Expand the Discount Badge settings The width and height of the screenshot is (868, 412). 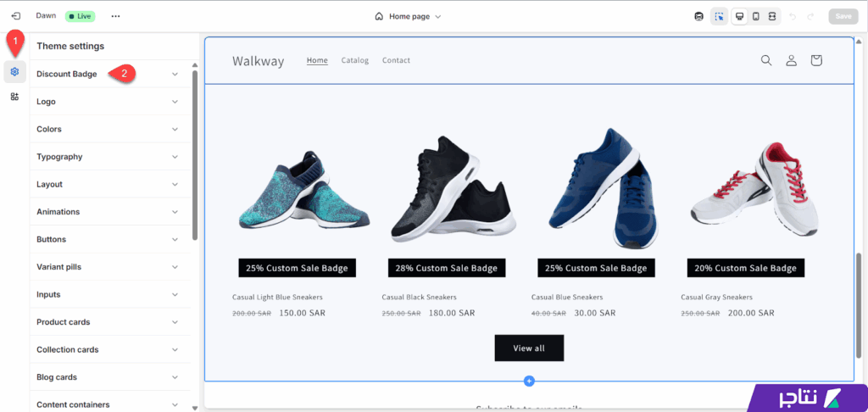click(107, 74)
